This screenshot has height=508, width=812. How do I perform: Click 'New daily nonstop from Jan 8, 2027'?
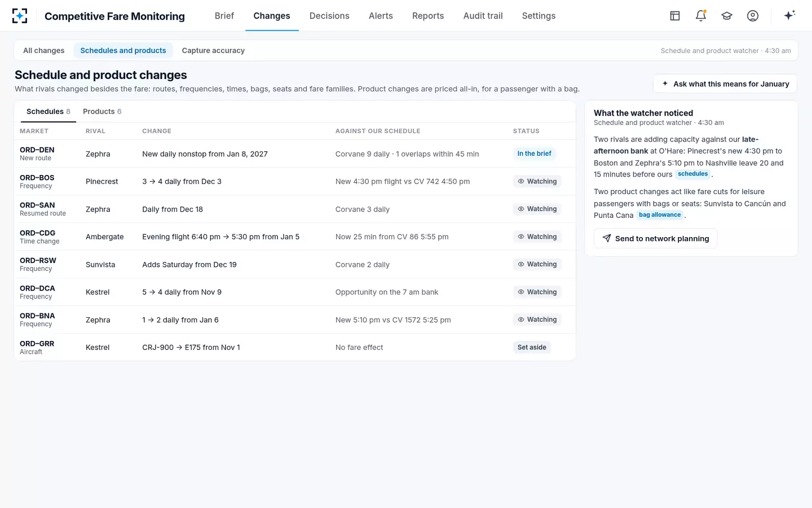(x=205, y=154)
